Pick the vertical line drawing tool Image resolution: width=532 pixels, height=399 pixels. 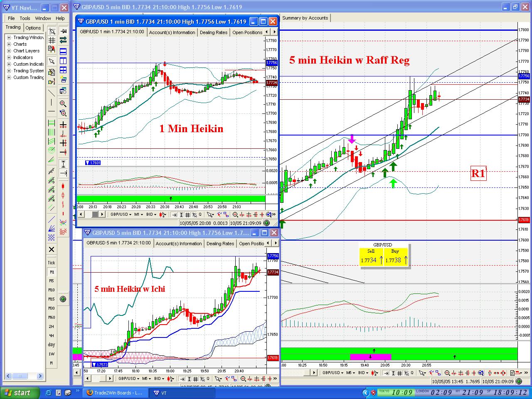point(52,102)
